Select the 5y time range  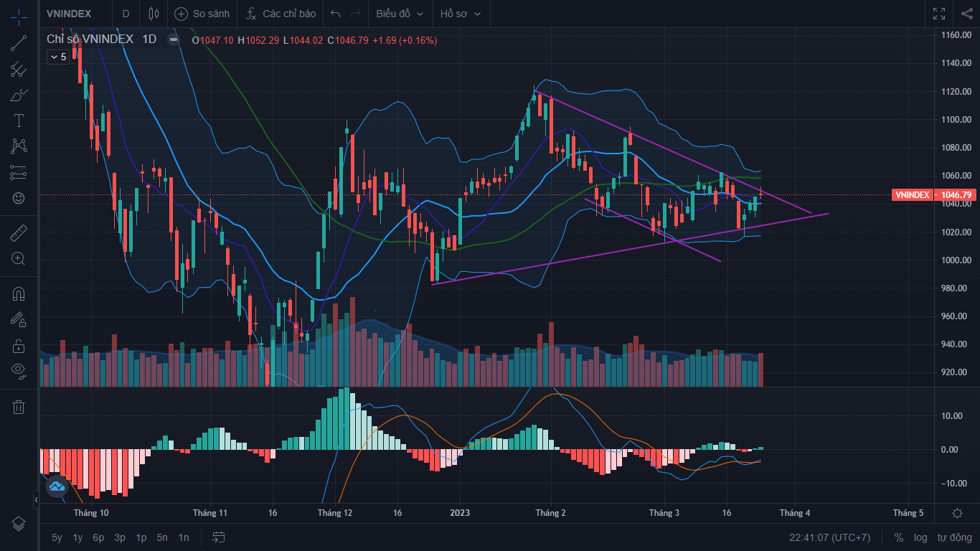(x=57, y=537)
